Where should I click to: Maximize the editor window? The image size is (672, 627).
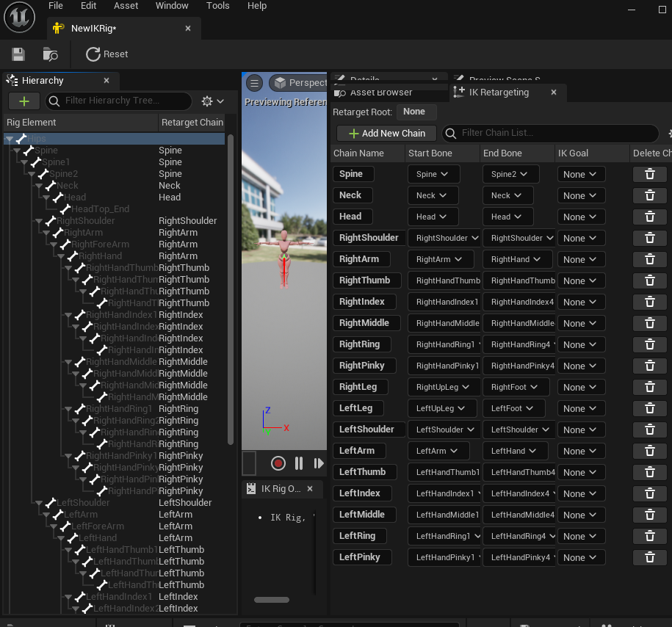point(662,10)
